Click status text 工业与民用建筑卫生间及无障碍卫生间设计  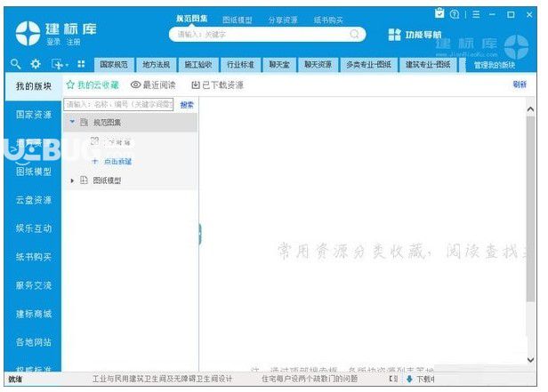tap(162, 379)
